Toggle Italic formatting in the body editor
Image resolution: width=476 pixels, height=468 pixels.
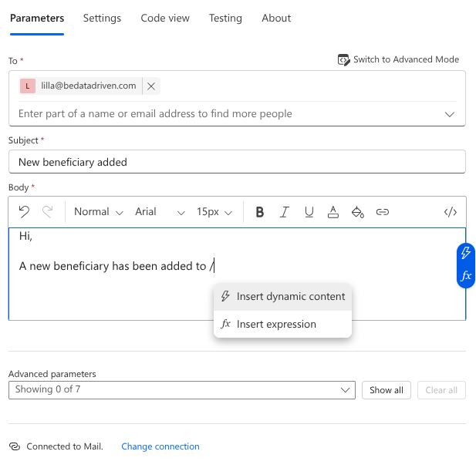click(284, 212)
